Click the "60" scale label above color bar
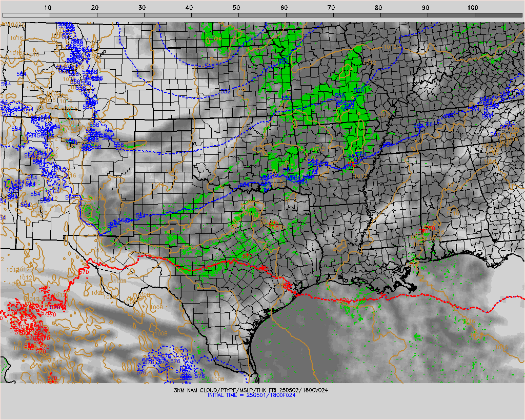Image resolution: width=525 pixels, height=420 pixels. [x=284, y=7]
